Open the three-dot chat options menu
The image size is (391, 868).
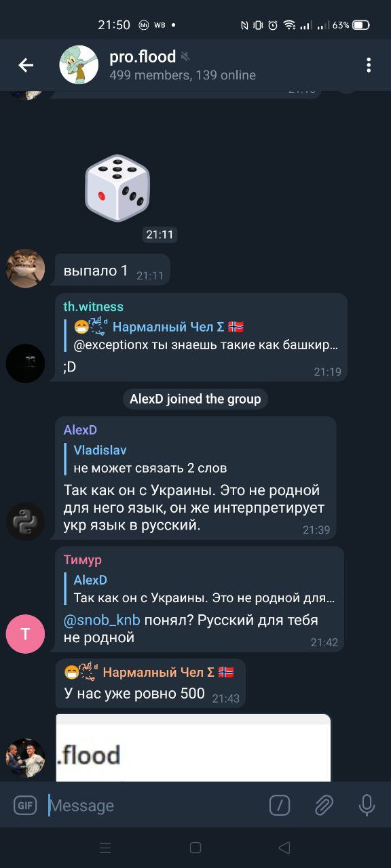tap(369, 65)
